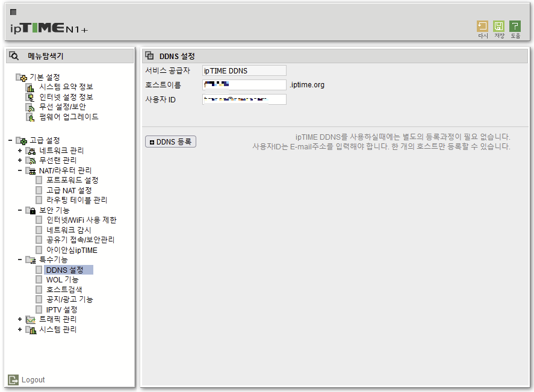Viewport: 534px width, 392px height.
Task: Collapse the NAT/라우터 관리 node
Action: [20, 170]
